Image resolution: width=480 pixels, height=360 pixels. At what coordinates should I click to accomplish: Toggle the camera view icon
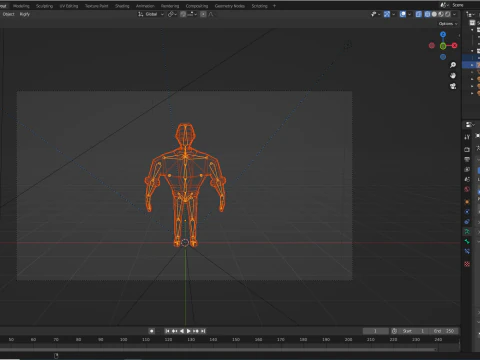click(453, 86)
